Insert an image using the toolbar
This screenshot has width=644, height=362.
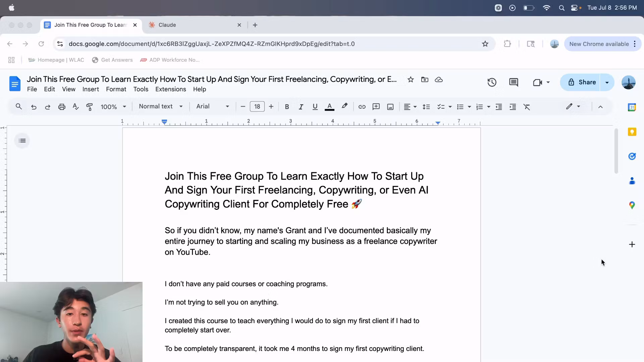(x=390, y=107)
